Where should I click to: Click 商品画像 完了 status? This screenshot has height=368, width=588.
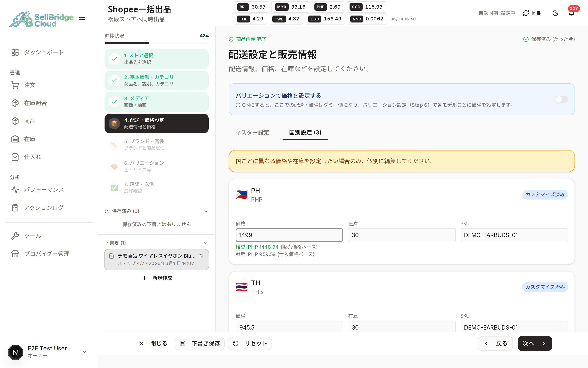(248, 39)
